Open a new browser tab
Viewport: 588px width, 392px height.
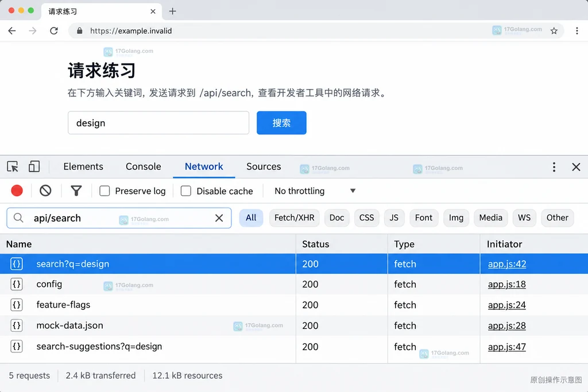(x=172, y=11)
